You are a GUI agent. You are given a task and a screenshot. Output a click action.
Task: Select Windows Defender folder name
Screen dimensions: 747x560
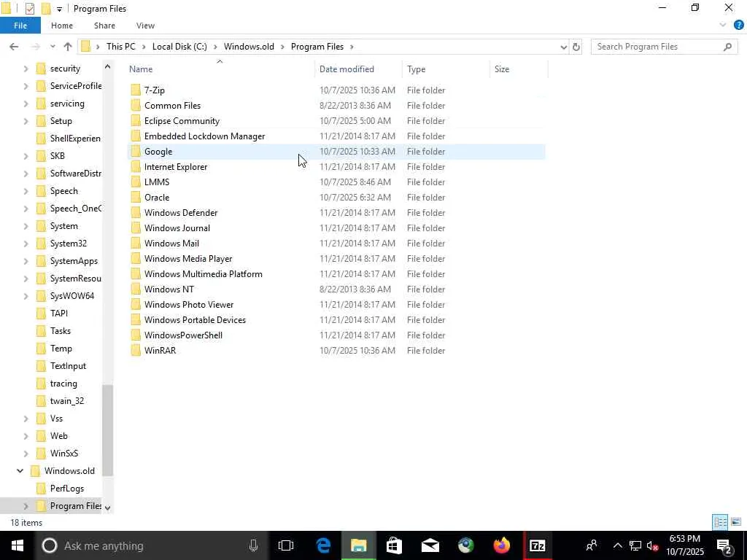tap(181, 212)
